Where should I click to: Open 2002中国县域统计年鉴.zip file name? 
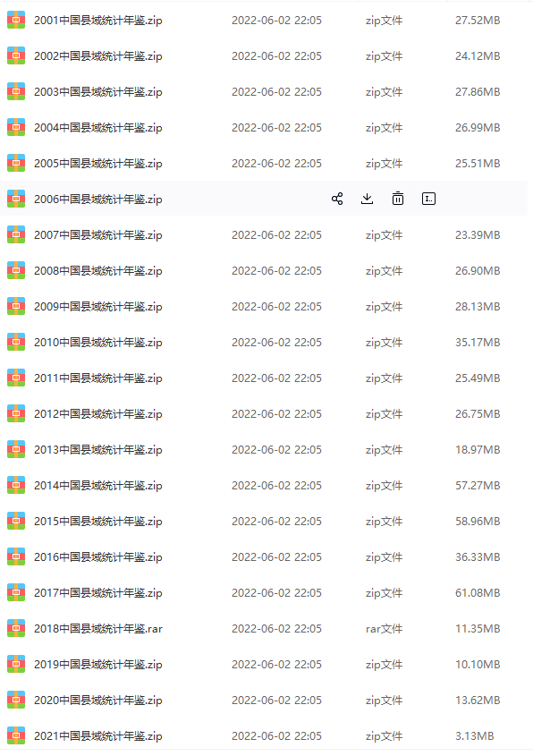coord(97,56)
